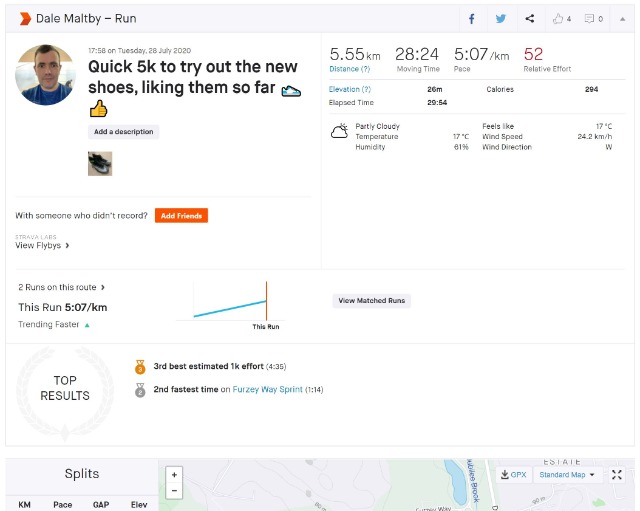
Task: Open the new shoes photo thumbnail
Action: pos(100,164)
